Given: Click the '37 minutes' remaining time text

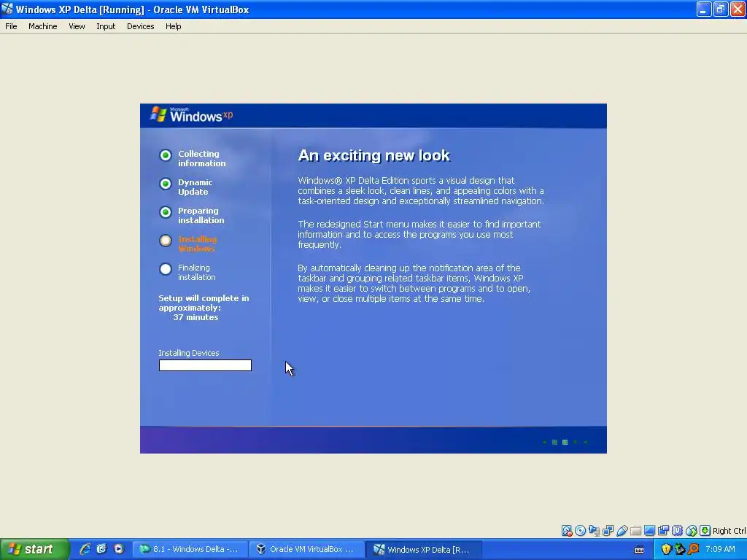Looking at the screenshot, I should tap(196, 317).
